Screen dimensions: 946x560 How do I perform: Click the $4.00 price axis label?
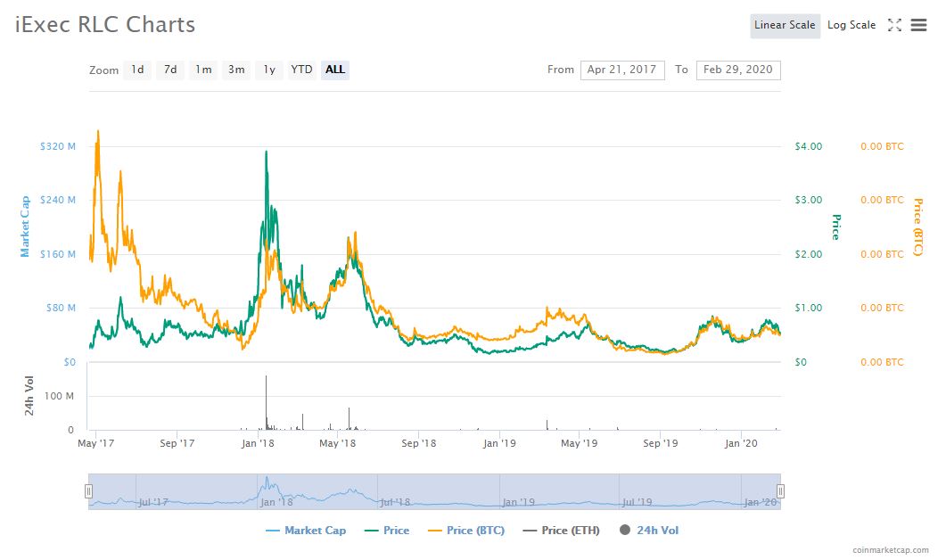coord(809,146)
